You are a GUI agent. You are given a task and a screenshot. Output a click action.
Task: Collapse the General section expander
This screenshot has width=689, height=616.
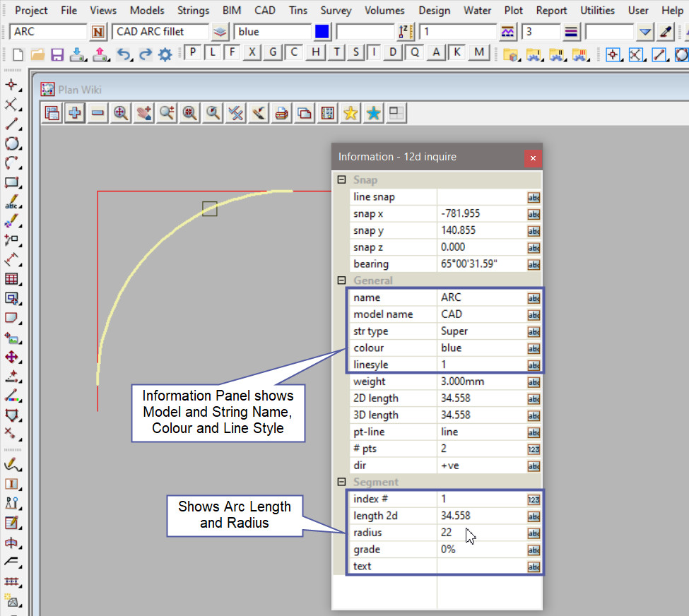(x=342, y=280)
